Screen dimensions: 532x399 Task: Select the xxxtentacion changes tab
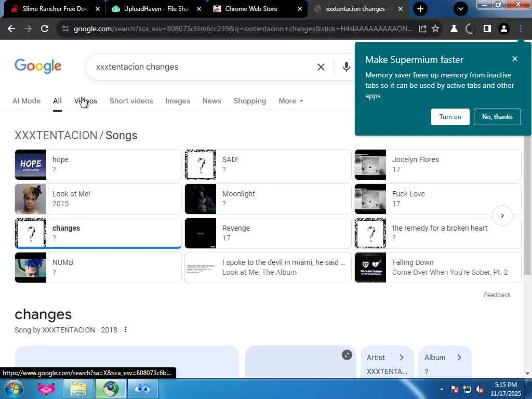point(357,9)
